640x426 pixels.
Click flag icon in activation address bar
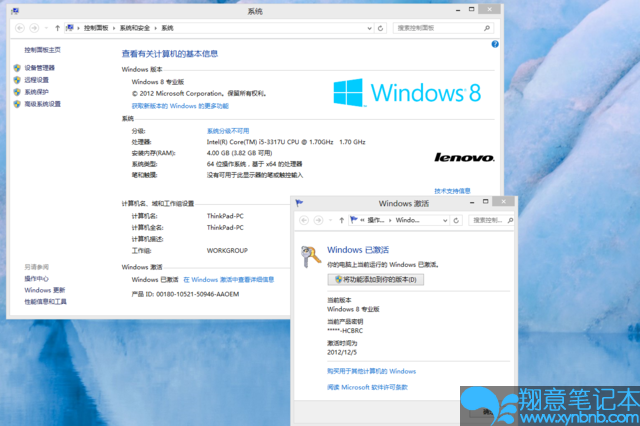click(354, 220)
